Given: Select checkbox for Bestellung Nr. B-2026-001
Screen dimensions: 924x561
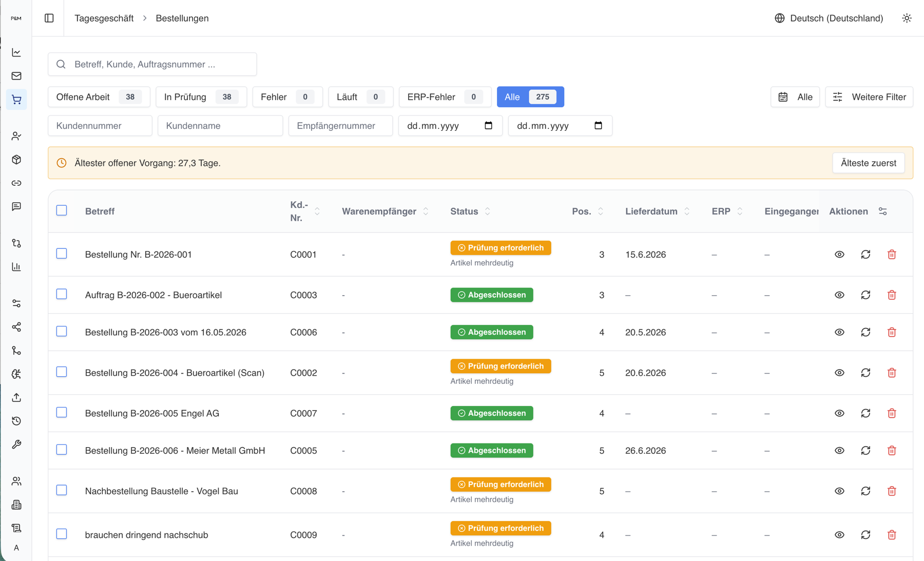Looking at the screenshot, I should coord(62,254).
